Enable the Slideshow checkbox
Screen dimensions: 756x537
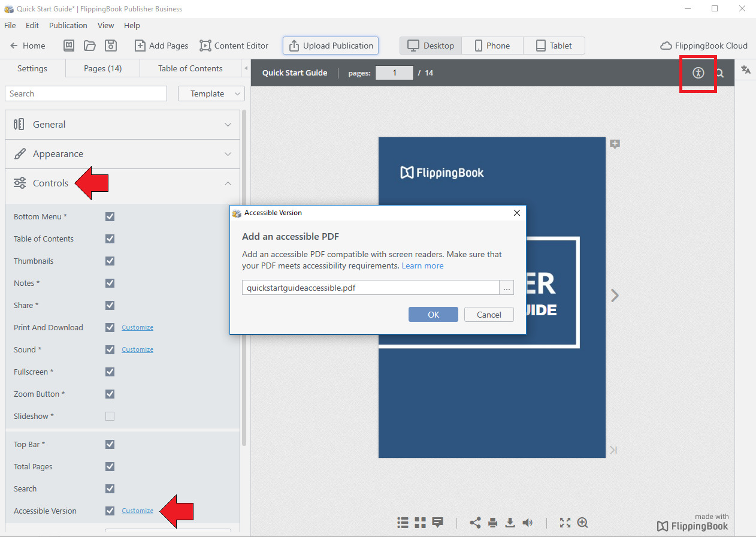(110, 416)
